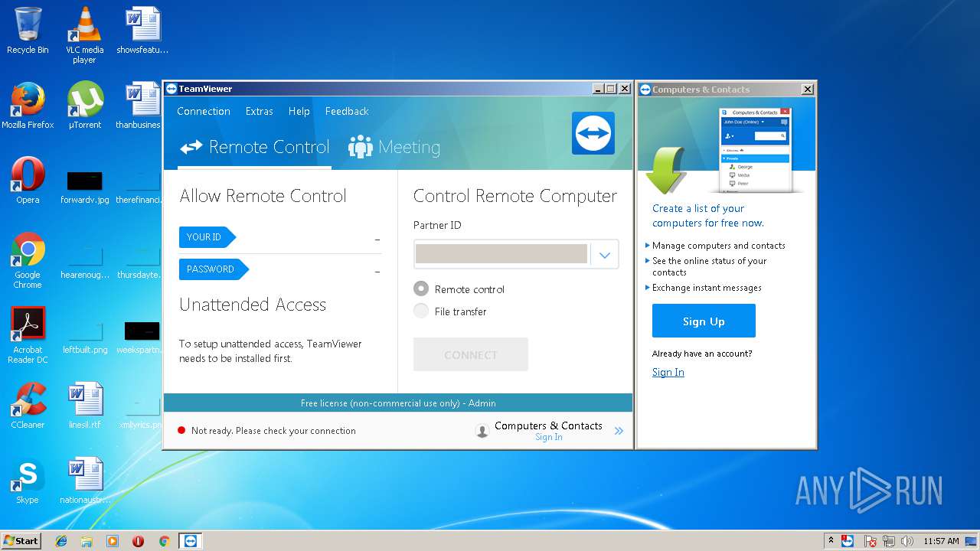
Task: Select the File transfer radio button
Action: point(421,311)
